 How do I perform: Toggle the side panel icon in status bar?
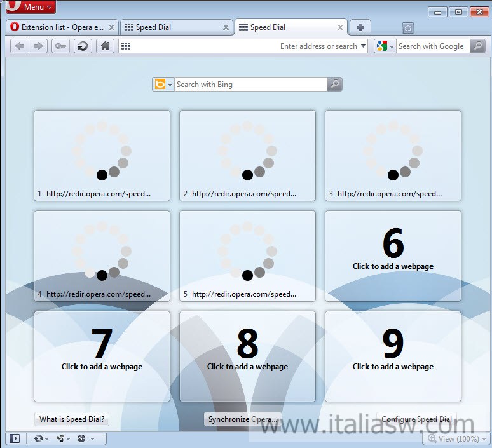point(15,438)
